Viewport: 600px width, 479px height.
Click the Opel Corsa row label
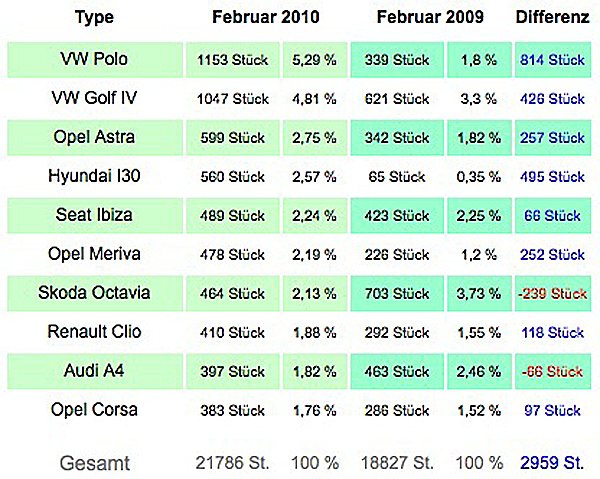(x=94, y=410)
